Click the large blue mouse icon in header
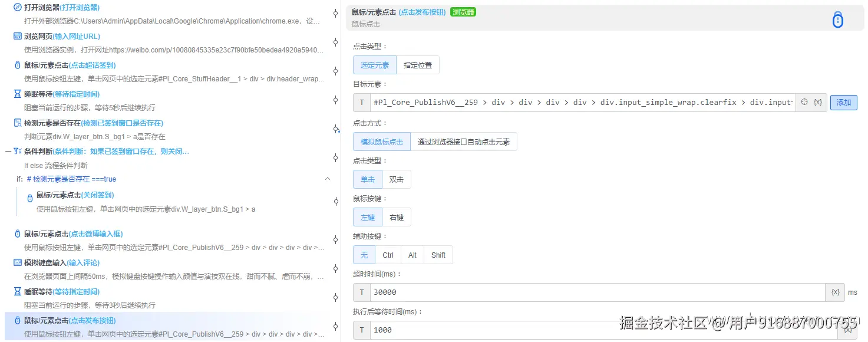 [838, 19]
